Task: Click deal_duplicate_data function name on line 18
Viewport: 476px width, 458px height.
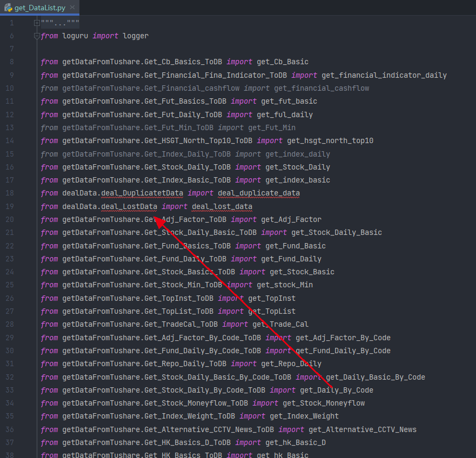Action: (259, 193)
